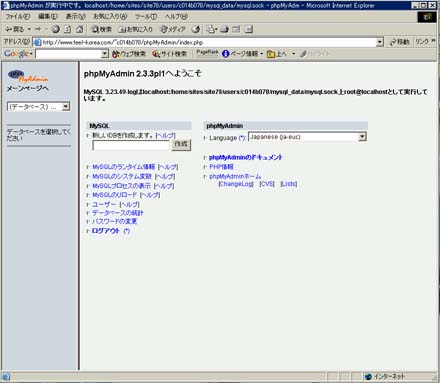Open the Up (上へ) button dropdown arrow
440x383 pixels.
coord(294,54)
